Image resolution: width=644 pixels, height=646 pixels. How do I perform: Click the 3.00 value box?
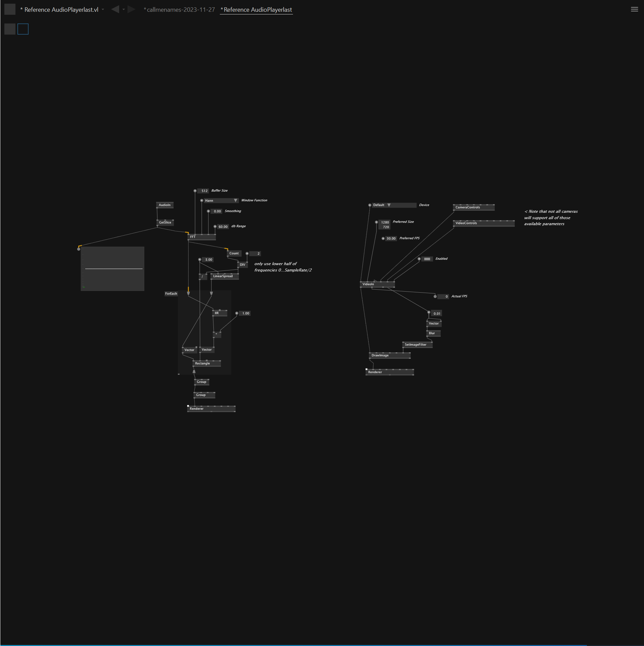208,260
